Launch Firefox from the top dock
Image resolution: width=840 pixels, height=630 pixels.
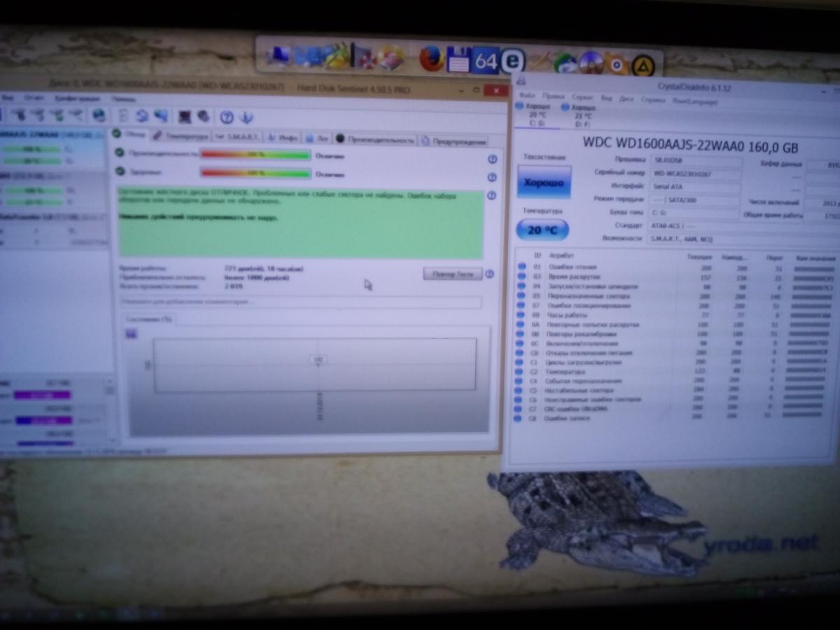(432, 59)
